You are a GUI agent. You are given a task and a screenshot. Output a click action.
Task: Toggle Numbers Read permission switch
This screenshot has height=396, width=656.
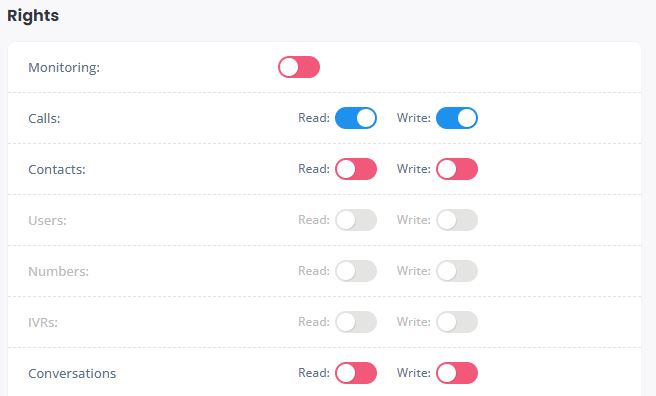pyautogui.click(x=356, y=271)
